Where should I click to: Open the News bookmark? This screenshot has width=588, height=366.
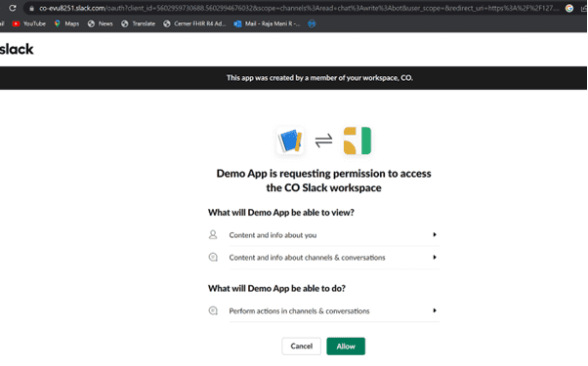(x=101, y=23)
